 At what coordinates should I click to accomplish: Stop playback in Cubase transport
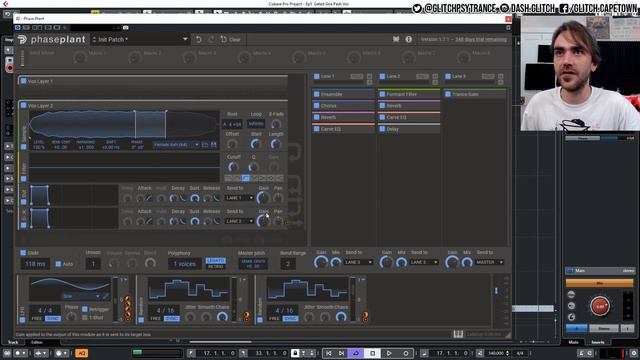(373, 353)
